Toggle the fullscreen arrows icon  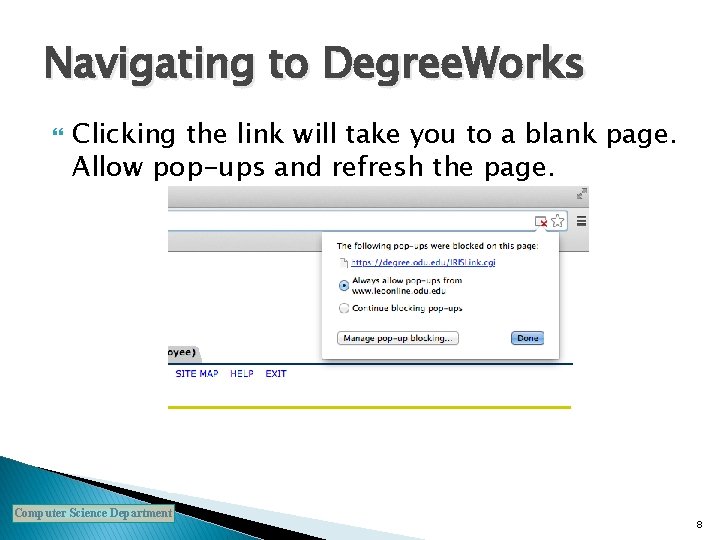(x=582, y=193)
